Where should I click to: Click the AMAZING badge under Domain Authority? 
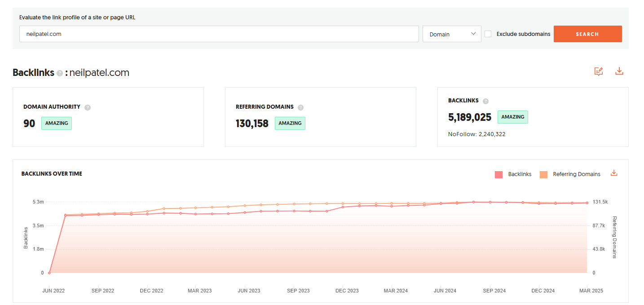pos(57,124)
